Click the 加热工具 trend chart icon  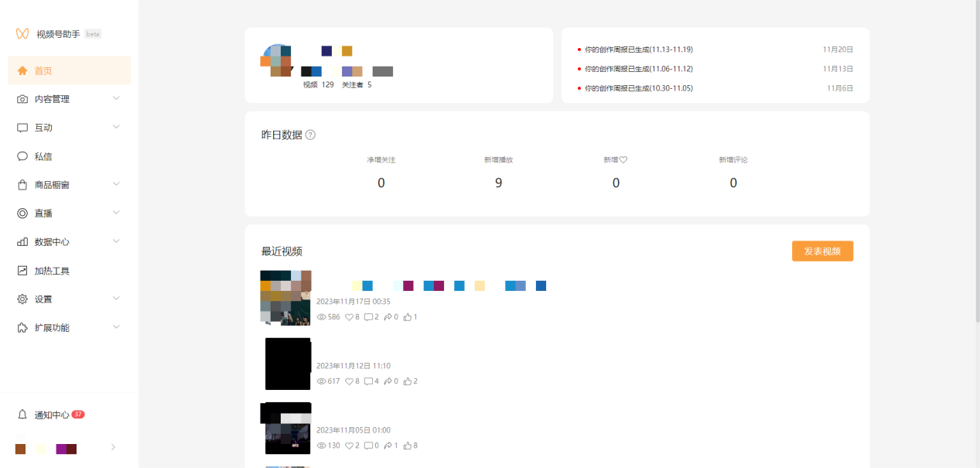22,271
